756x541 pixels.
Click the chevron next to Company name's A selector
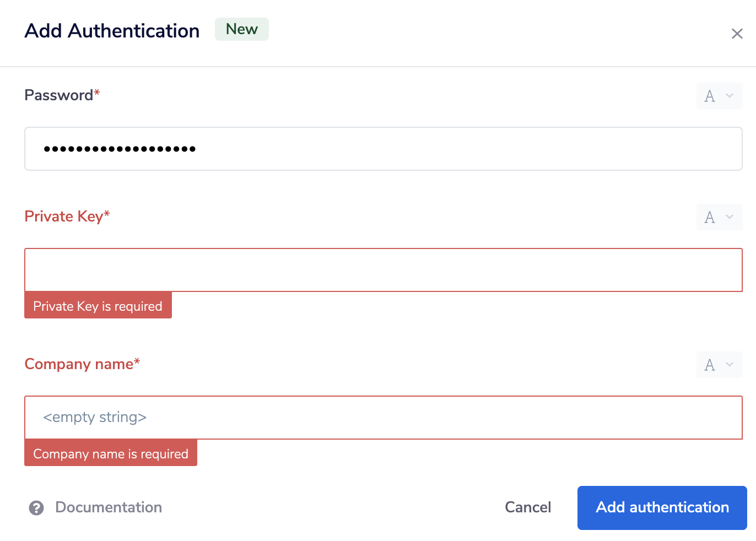(728, 365)
